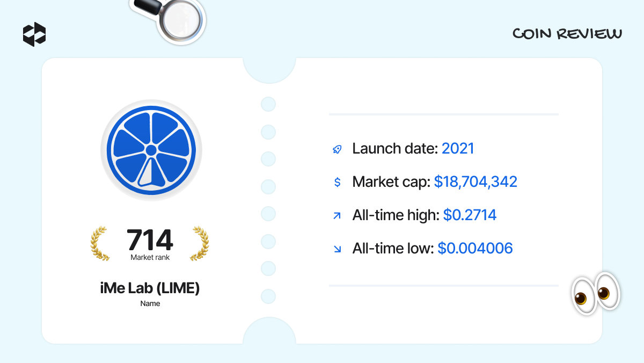Click the launch year 2021
This screenshot has width=644, height=363.
tap(458, 149)
